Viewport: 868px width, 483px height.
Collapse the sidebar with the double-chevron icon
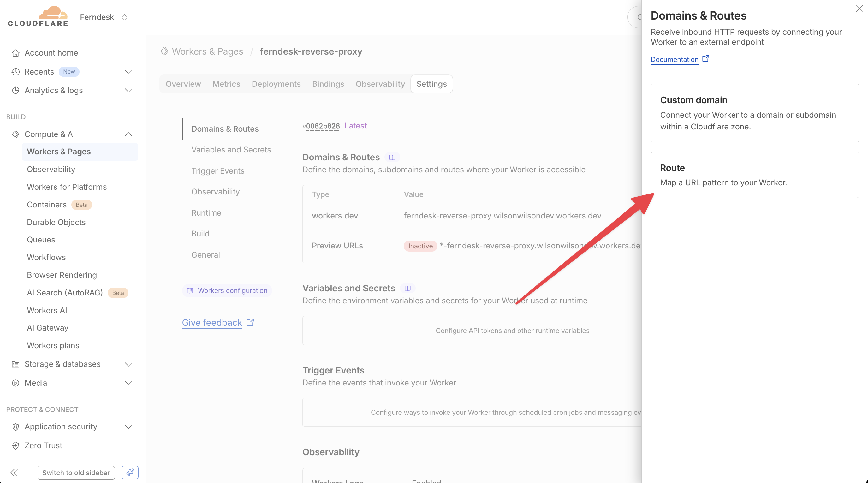[14, 472]
